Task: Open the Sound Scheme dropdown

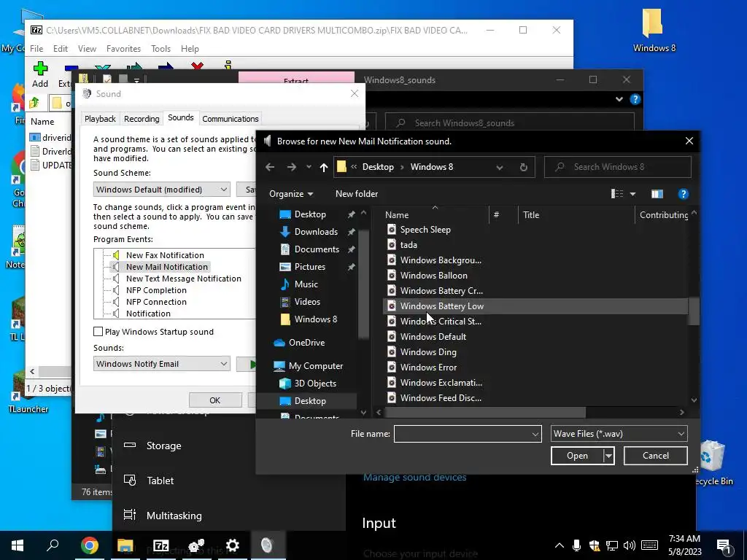Action: pyautogui.click(x=161, y=190)
